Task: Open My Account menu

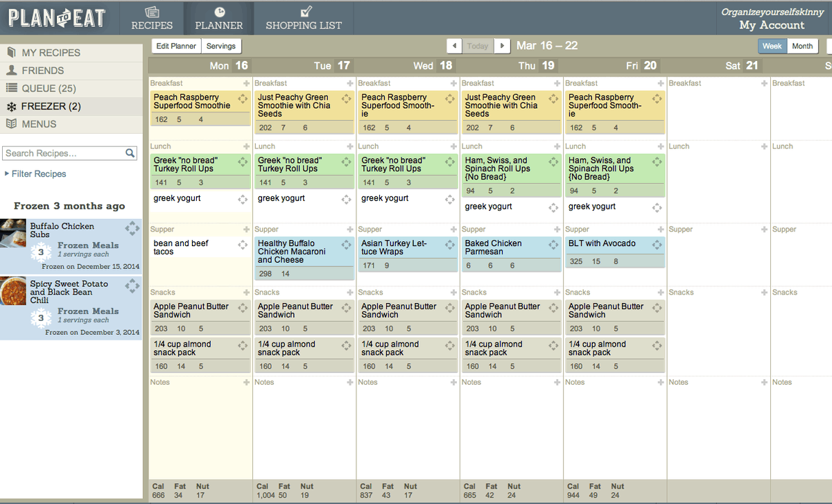Action: [772, 25]
